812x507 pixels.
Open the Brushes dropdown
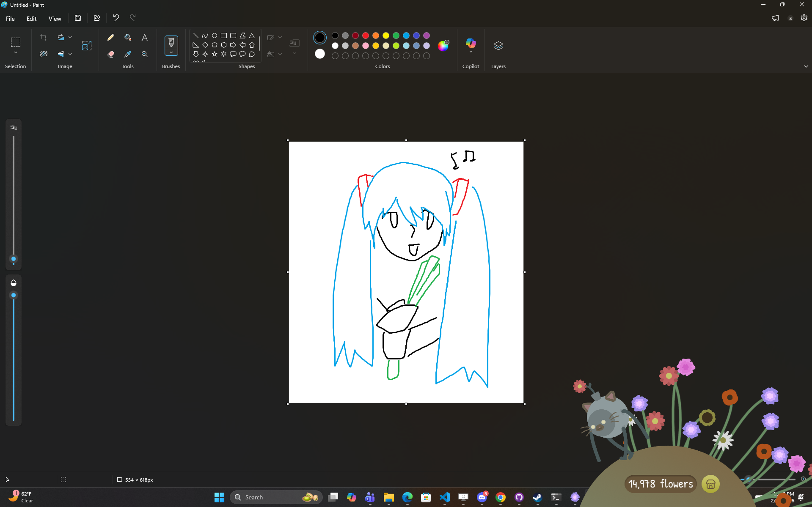[171, 52]
